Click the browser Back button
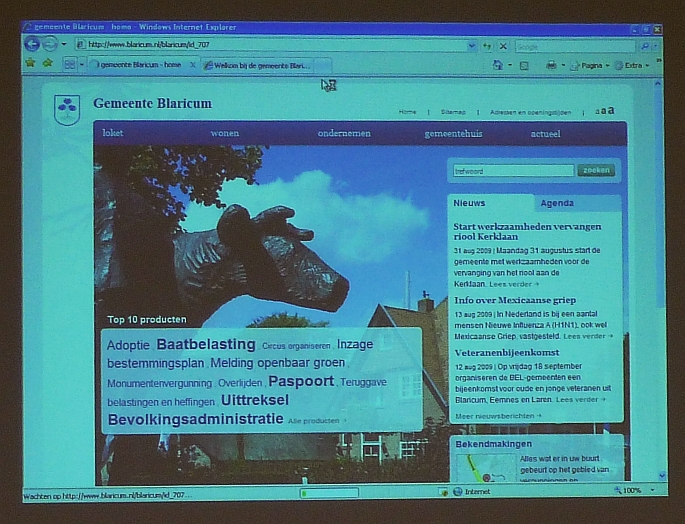This screenshot has height=524, width=685. point(32,44)
